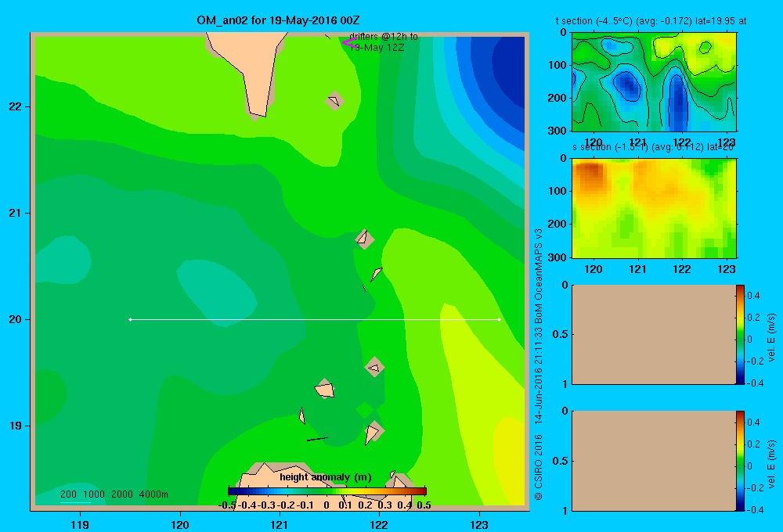This screenshot has width=783, height=532.
Task: Click the map title OM_an02 for 19-May-2016 00Z
Action: coord(278,20)
